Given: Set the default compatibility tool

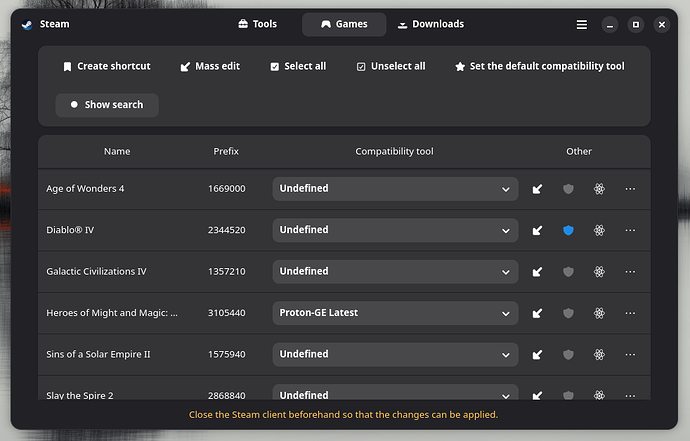Looking at the screenshot, I should 540,66.
